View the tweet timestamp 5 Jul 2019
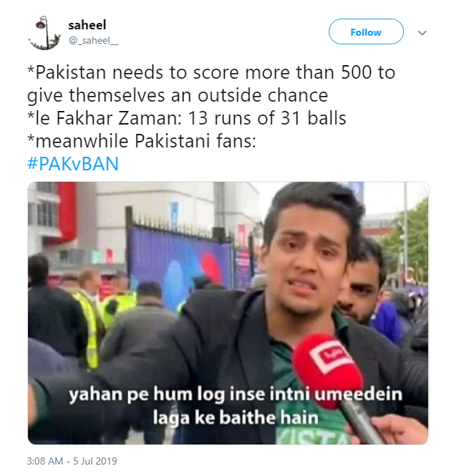454x476 pixels. point(95,461)
